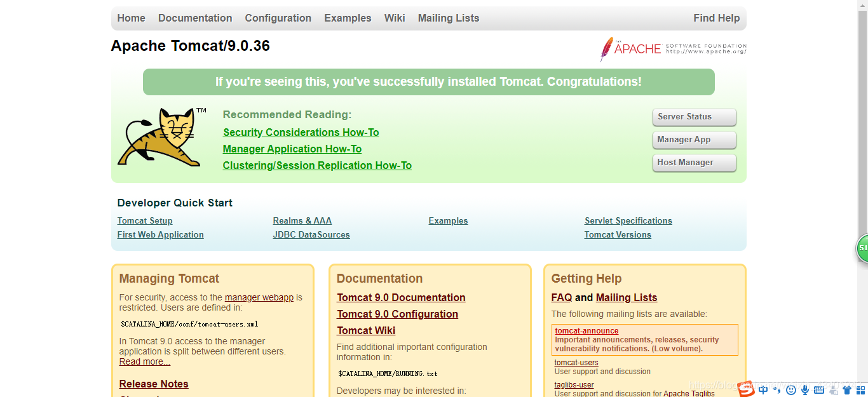
Task: Click the Tomcat cat logo image
Action: point(162,137)
